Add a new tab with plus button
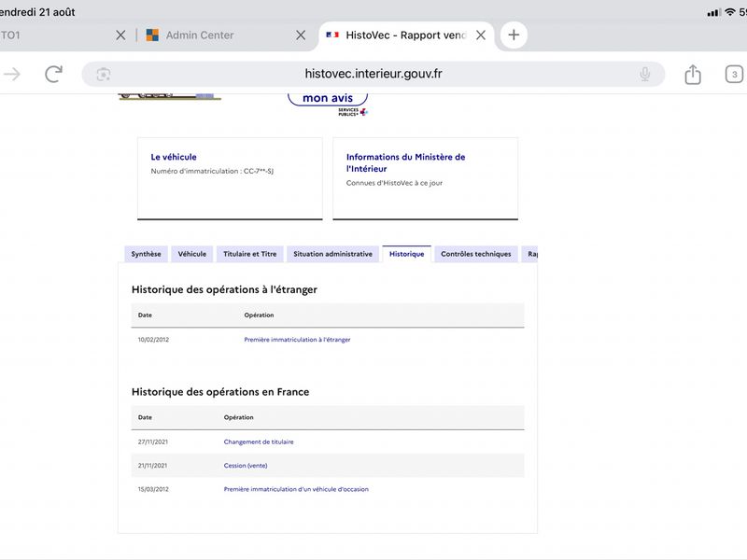747x560 pixels. point(514,35)
